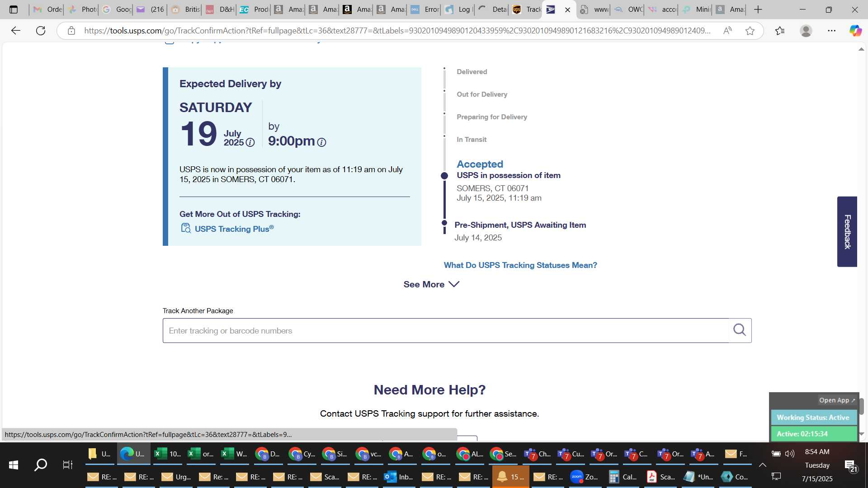Click Working Status: Active indicator

(x=813, y=418)
